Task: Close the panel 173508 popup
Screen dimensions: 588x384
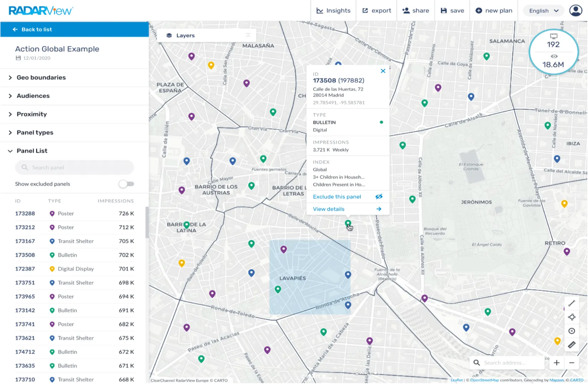Action: pos(383,71)
